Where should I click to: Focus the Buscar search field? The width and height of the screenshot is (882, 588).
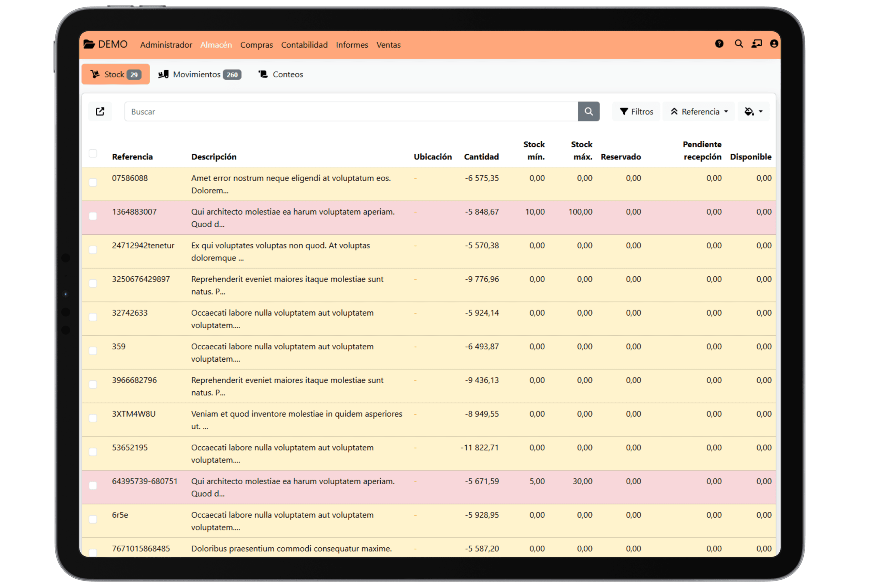(351, 111)
